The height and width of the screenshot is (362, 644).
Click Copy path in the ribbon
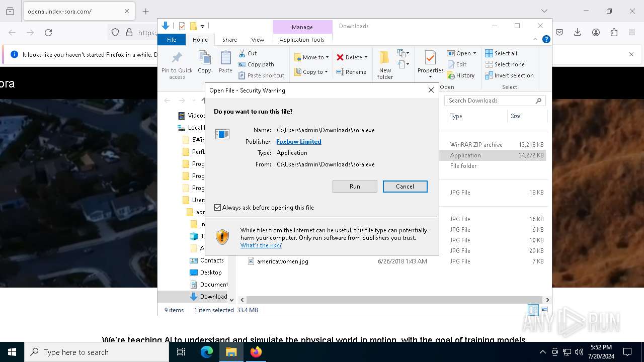click(256, 64)
